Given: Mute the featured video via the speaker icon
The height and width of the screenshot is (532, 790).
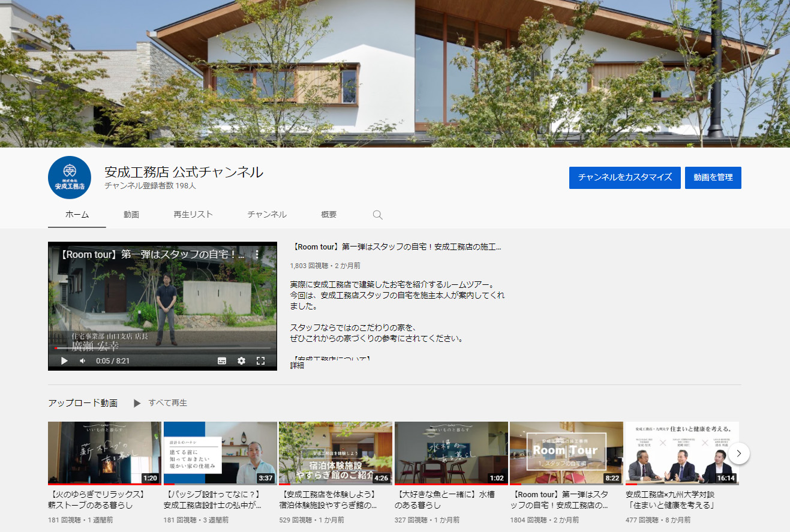Looking at the screenshot, I should tap(83, 361).
